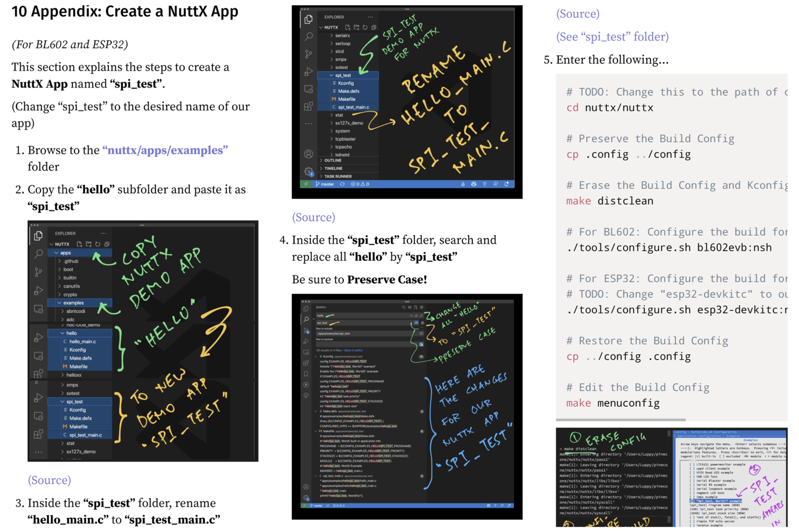The width and height of the screenshot is (799, 532).
Task: Open the nuttx/apps/examples link
Action: (x=165, y=150)
